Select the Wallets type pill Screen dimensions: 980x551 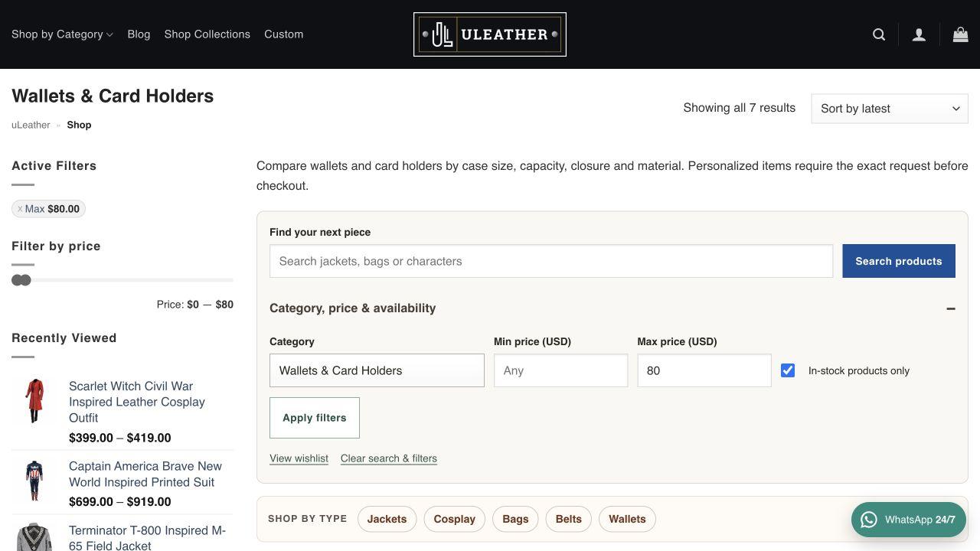627,519
